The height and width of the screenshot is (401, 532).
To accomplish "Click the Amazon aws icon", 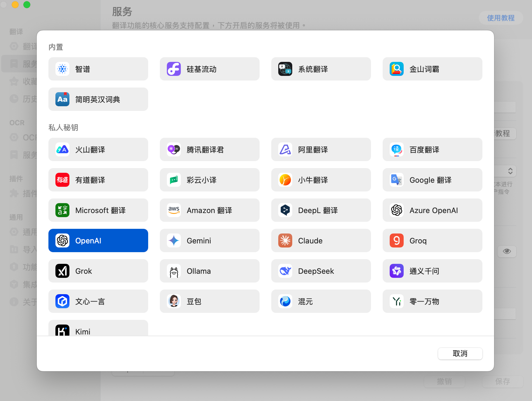I will point(174,210).
